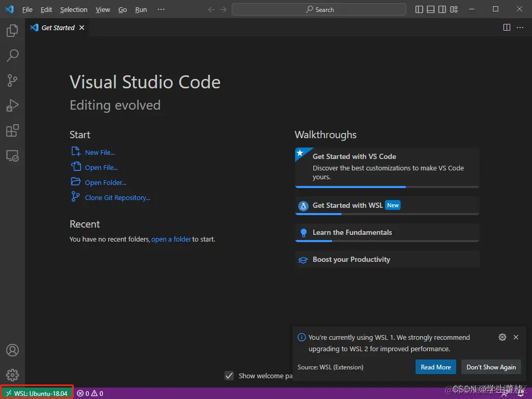Expand the hidden menus ellipsis in menu bar
Screen dimensions: 532x399
161,9
